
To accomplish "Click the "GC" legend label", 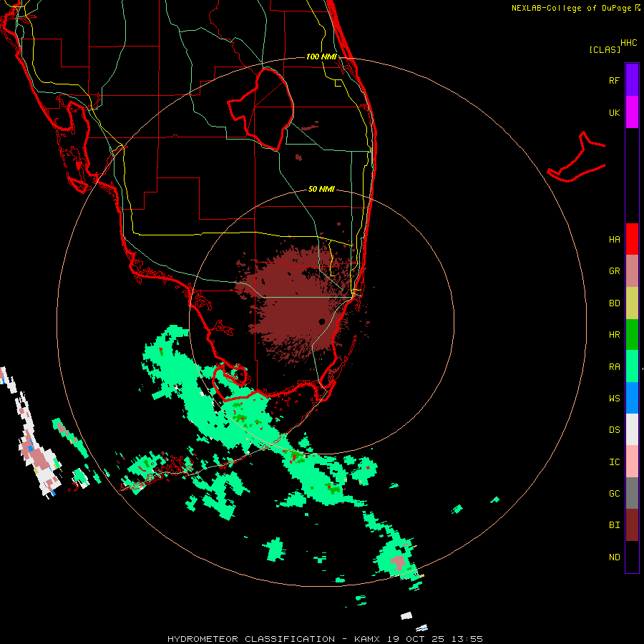I will tap(614, 494).
